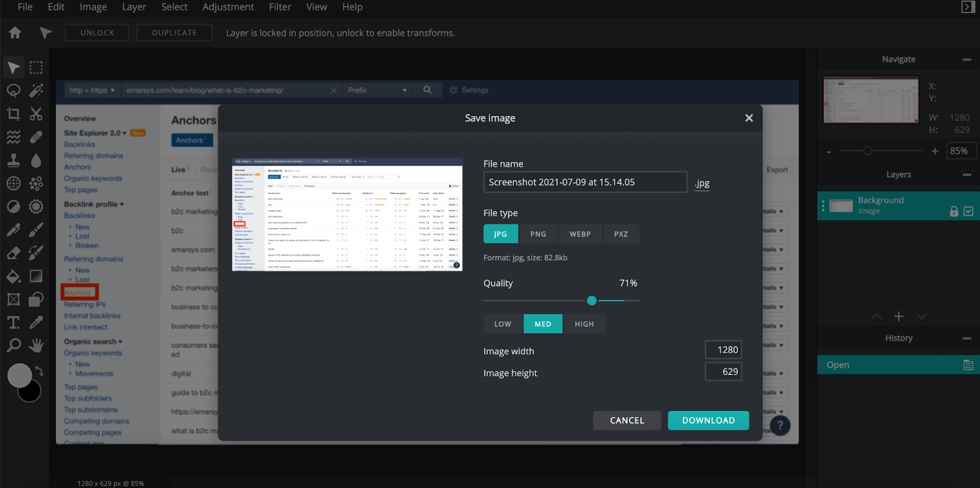Choose the Magic Wand tool
980x488 pixels.
click(x=36, y=91)
